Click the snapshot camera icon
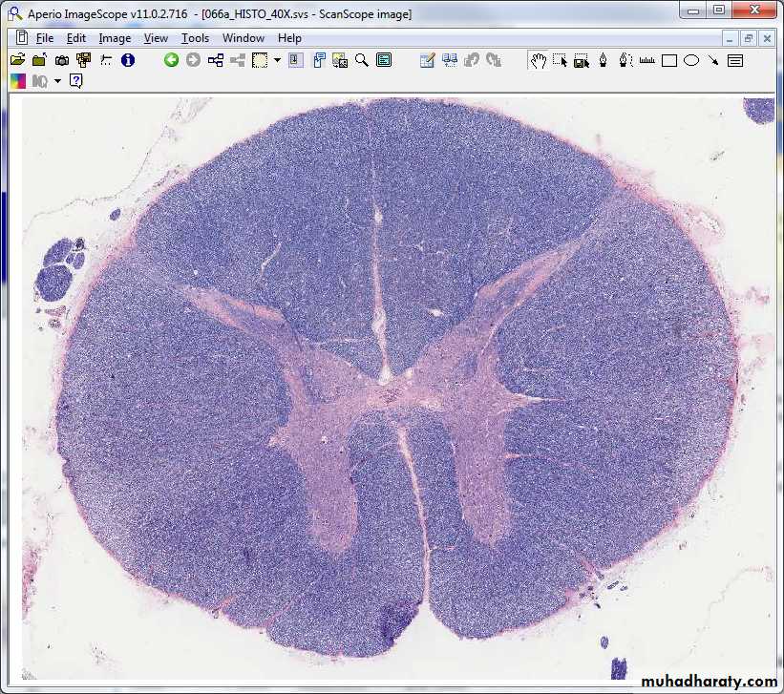The image size is (784, 694). 62,60
